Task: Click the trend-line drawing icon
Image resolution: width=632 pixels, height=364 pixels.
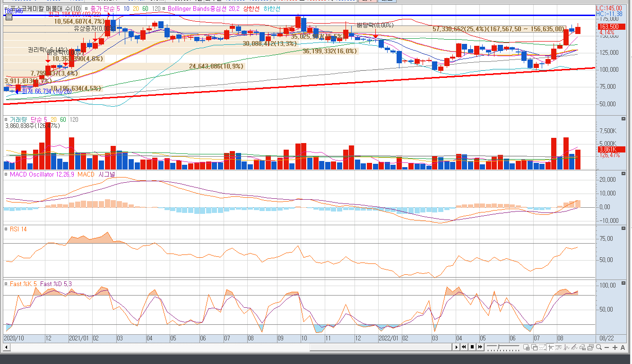Action: (574, 347)
